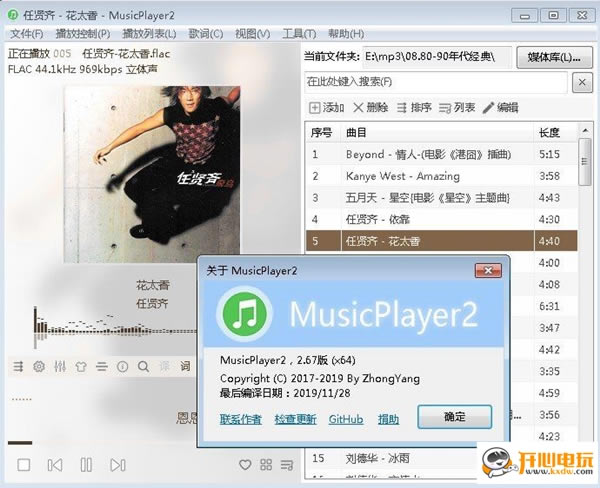The width and height of the screenshot is (600, 488).
Task: Click the 检查更新 link in About dialog
Action: click(x=295, y=419)
